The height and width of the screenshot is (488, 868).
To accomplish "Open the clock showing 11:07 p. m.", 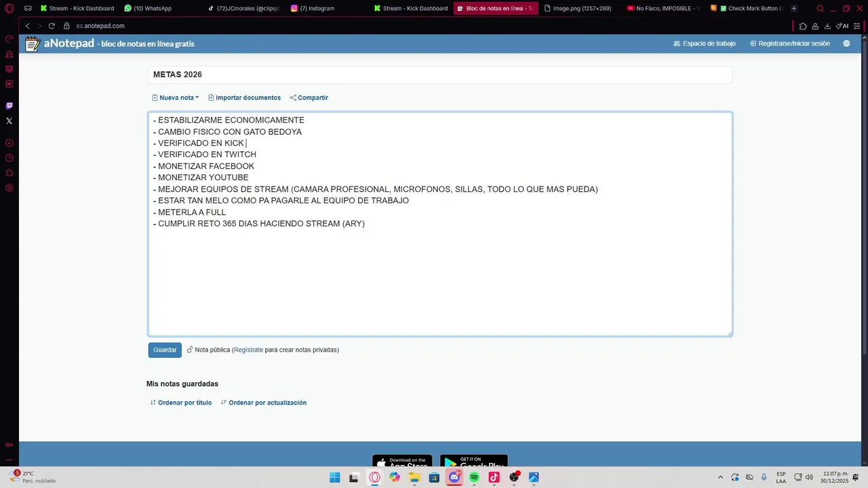I will pyautogui.click(x=834, y=477).
